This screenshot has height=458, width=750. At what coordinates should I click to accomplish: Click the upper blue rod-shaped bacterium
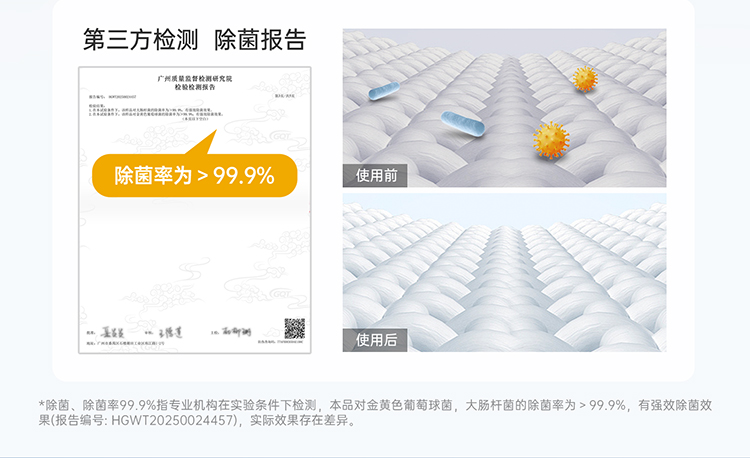click(x=384, y=91)
